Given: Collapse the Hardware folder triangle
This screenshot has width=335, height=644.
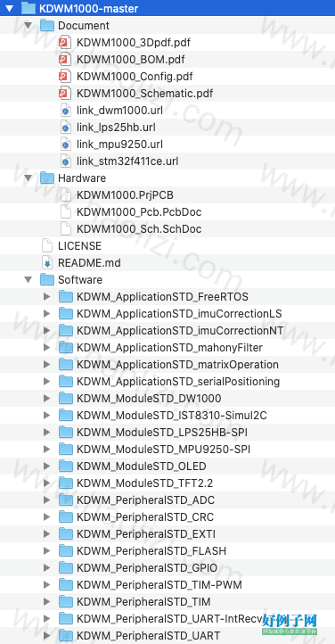Looking at the screenshot, I should (x=29, y=178).
